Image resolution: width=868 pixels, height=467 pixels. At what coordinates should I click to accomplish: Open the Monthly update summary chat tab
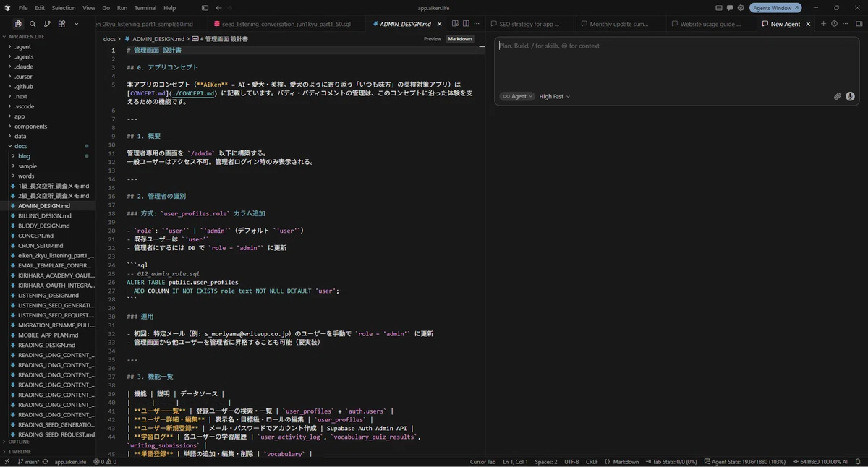[619, 24]
